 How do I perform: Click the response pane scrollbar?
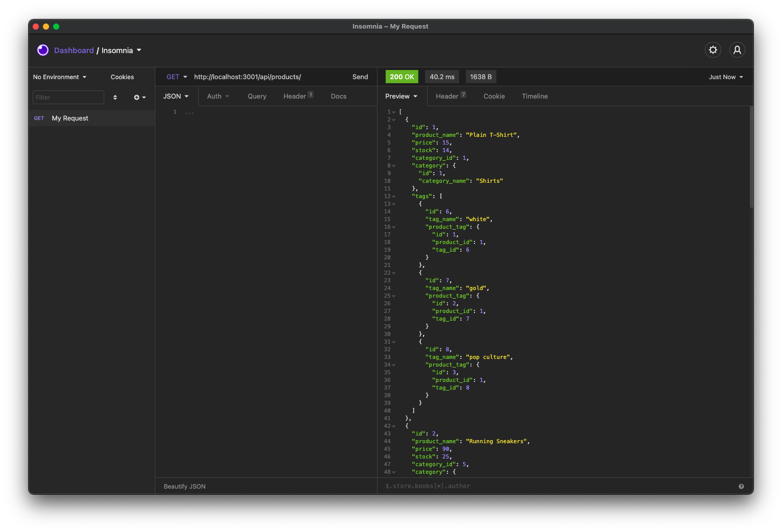pos(751,157)
